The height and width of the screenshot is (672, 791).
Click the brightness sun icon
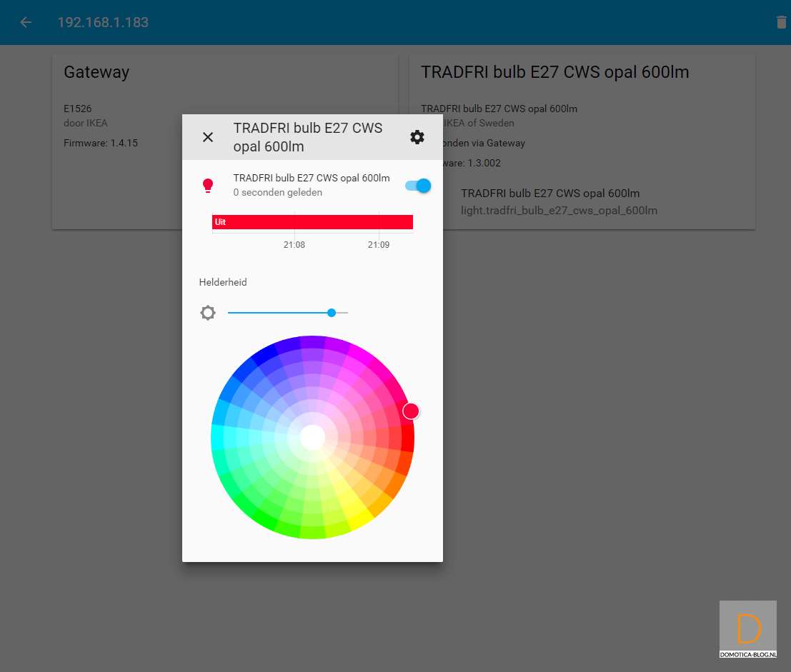point(208,313)
